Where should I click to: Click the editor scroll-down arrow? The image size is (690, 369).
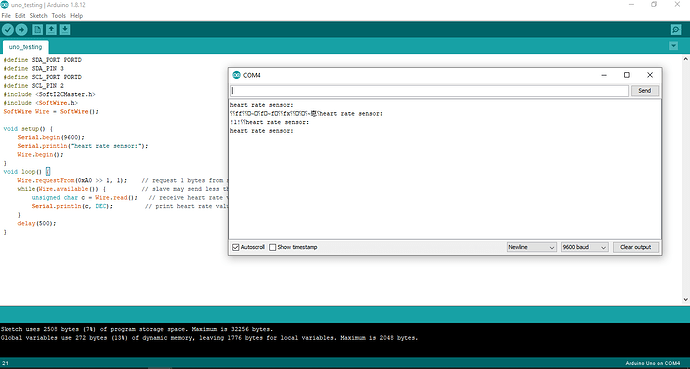686,300
